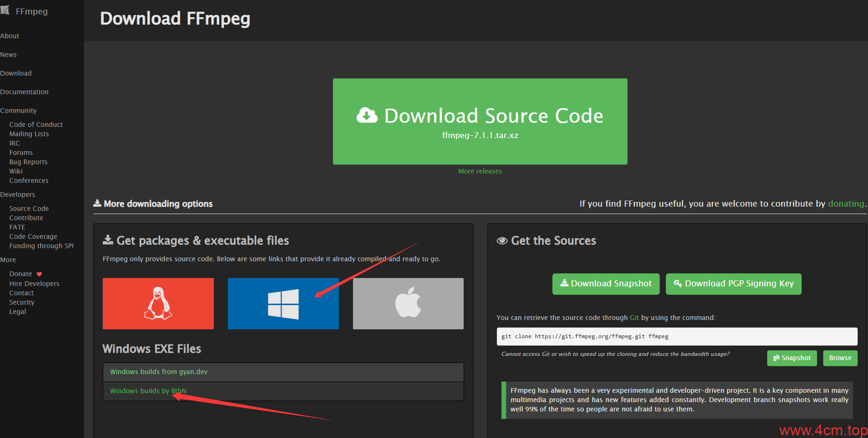This screenshot has height=438, width=868.
Task: Click the Download Source Code button
Action: [480, 121]
